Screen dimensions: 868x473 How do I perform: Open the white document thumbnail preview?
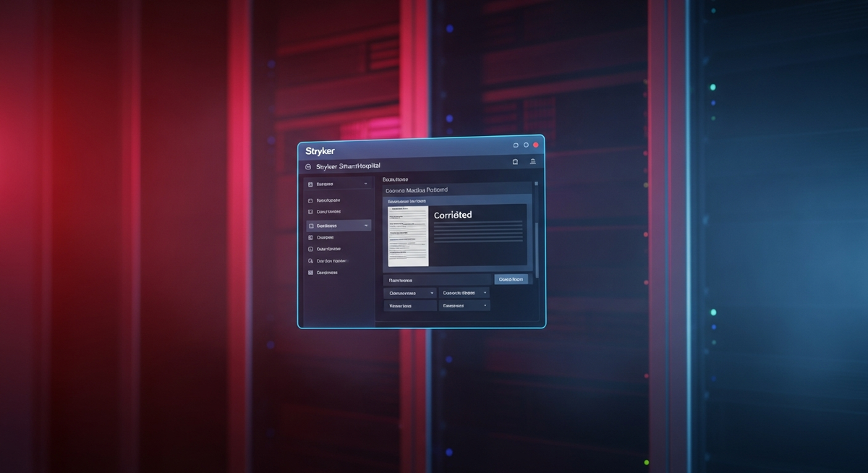[x=408, y=236]
